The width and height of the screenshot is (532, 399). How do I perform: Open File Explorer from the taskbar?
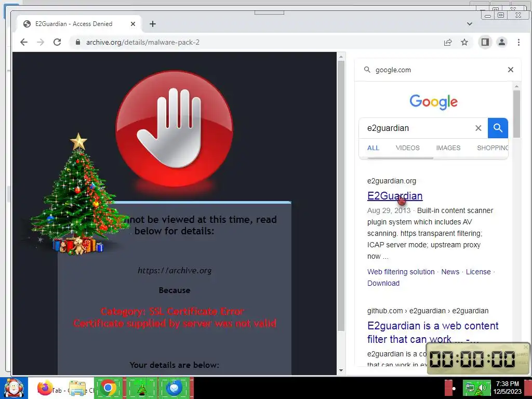[x=77, y=388]
